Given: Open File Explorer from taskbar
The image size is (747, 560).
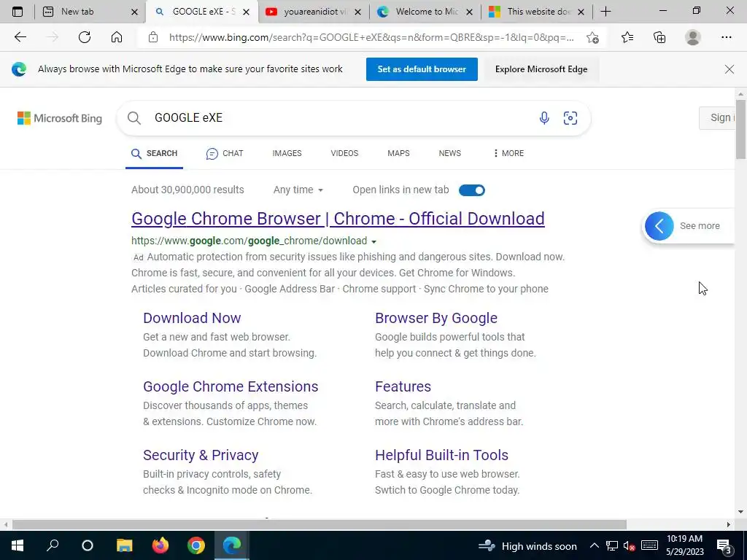Looking at the screenshot, I should [x=124, y=545].
